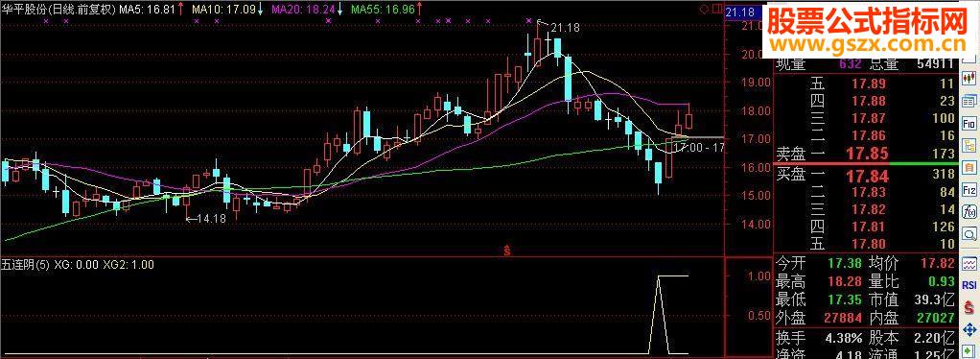Image resolution: width=980 pixels, height=359 pixels.
Task: Open the f(x) formula manager icon
Action: coord(969,211)
